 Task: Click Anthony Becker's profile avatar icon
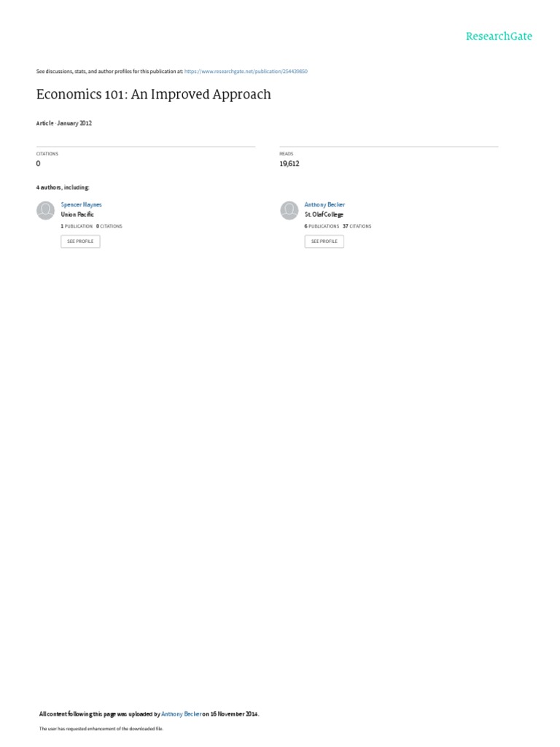(x=289, y=210)
